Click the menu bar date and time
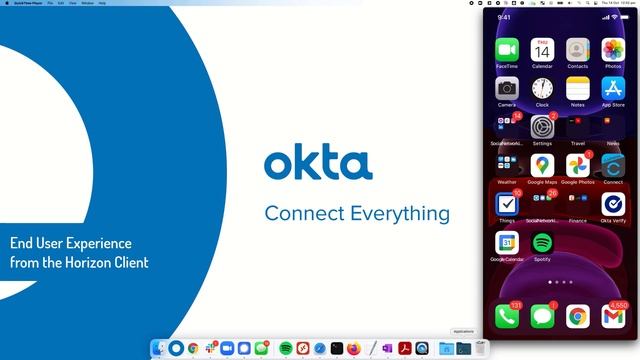 (x=618, y=3)
